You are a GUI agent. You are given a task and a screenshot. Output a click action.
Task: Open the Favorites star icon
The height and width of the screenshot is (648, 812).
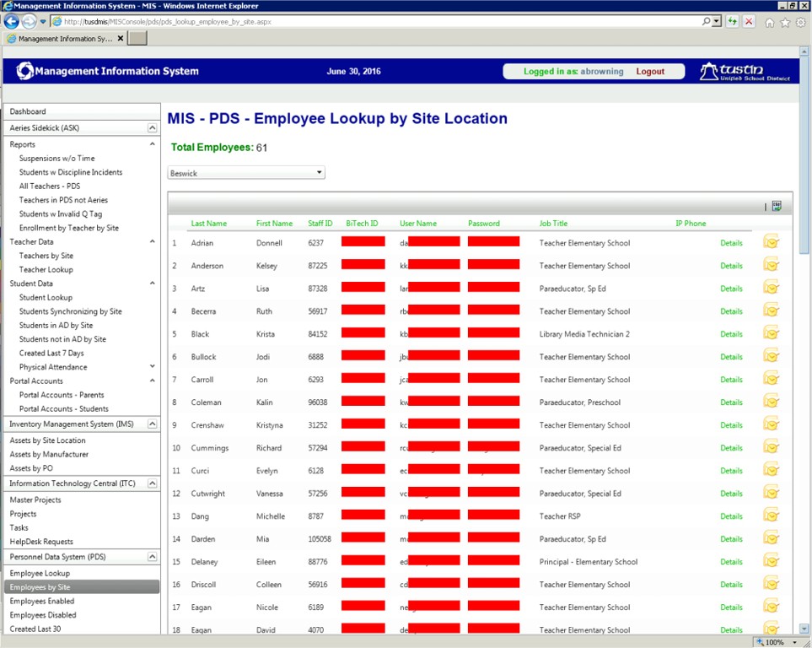click(785, 22)
